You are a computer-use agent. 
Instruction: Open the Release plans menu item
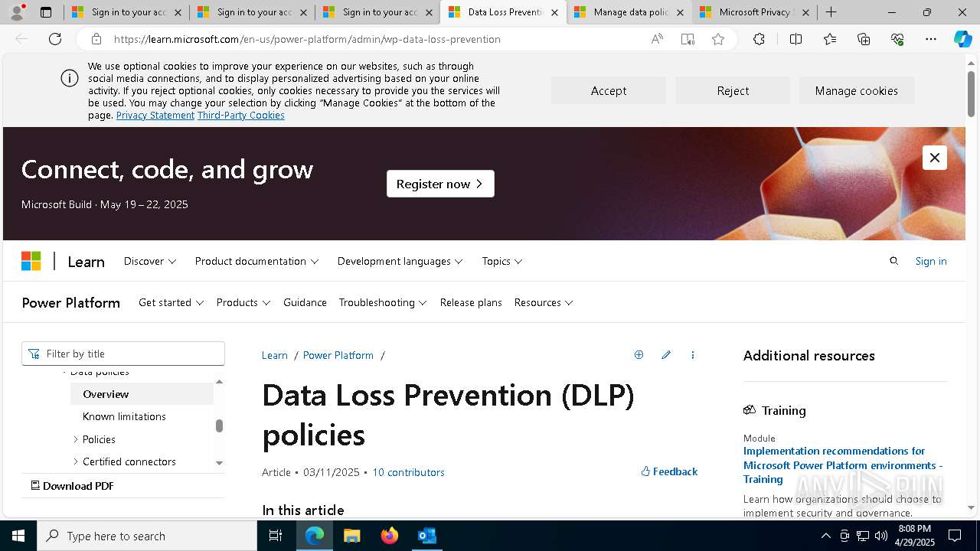click(x=471, y=302)
